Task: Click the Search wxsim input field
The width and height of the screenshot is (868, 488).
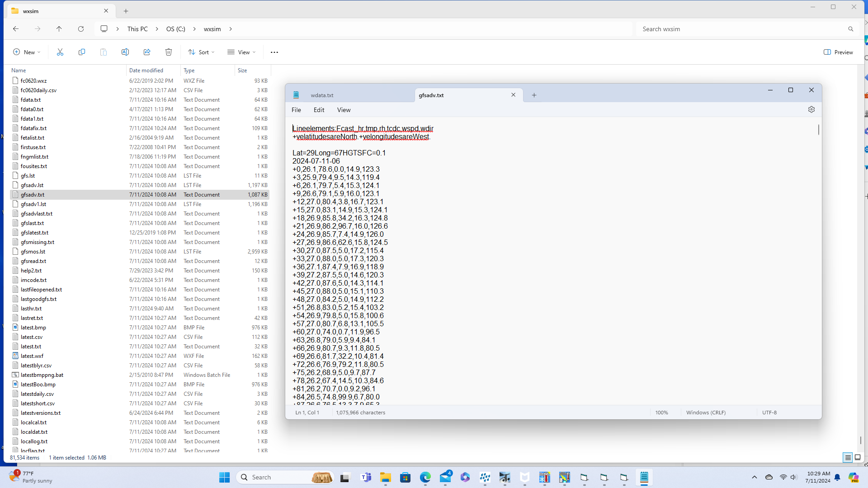Action: [741, 29]
